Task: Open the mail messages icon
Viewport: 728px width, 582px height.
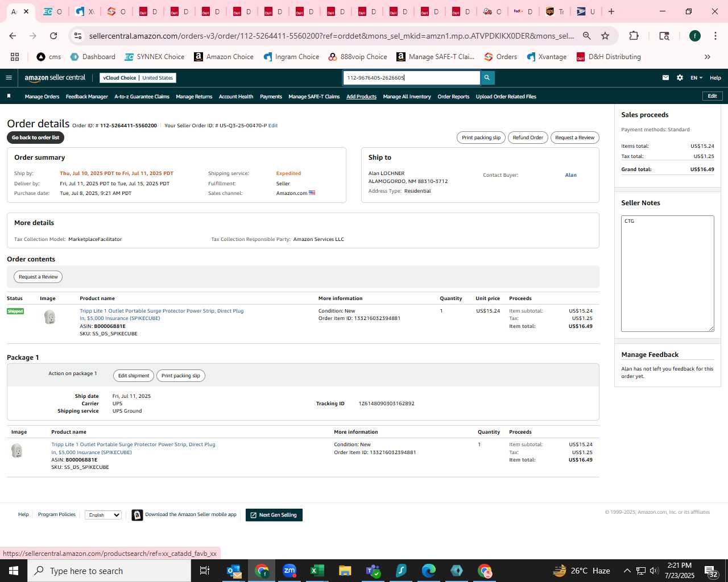Action: (x=665, y=78)
